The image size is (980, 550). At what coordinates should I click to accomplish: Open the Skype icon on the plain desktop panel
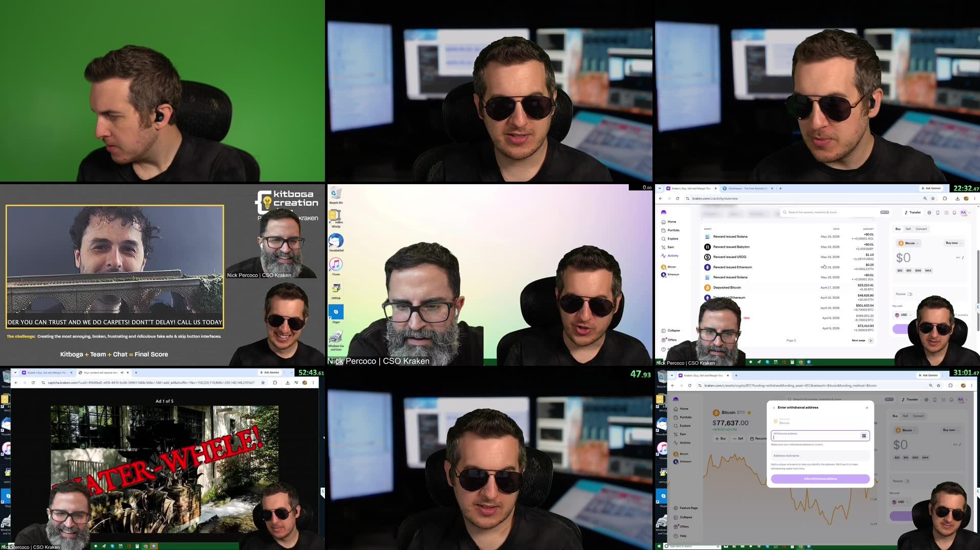[x=336, y=313]
